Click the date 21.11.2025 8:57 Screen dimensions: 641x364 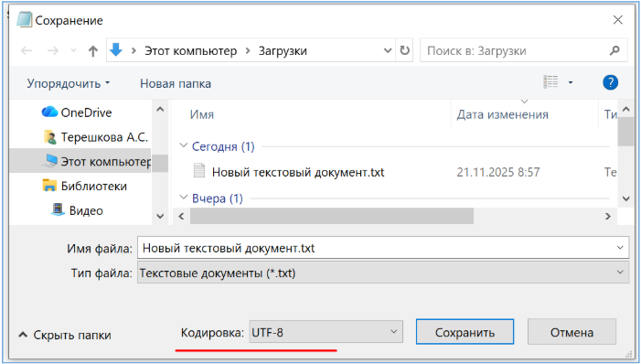pos(498,172)
